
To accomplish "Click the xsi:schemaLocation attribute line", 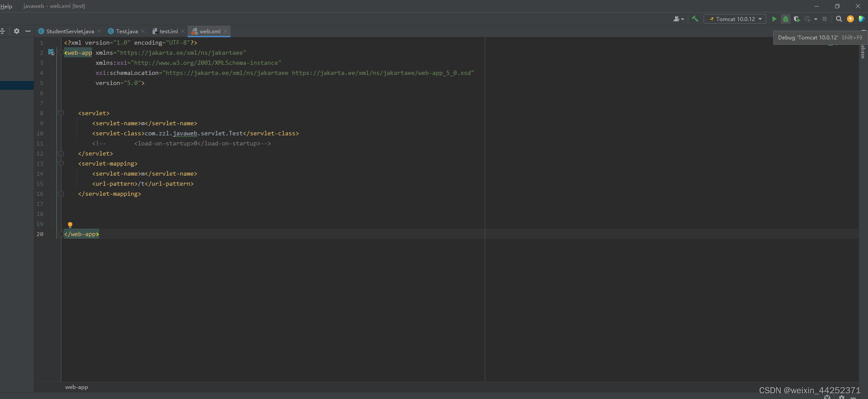I will [x=285, y=73].
